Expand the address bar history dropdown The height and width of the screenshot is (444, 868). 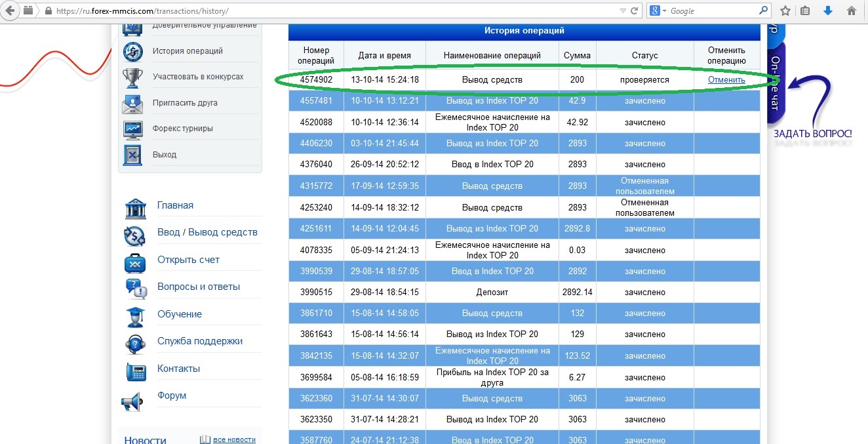coord(622,11)
